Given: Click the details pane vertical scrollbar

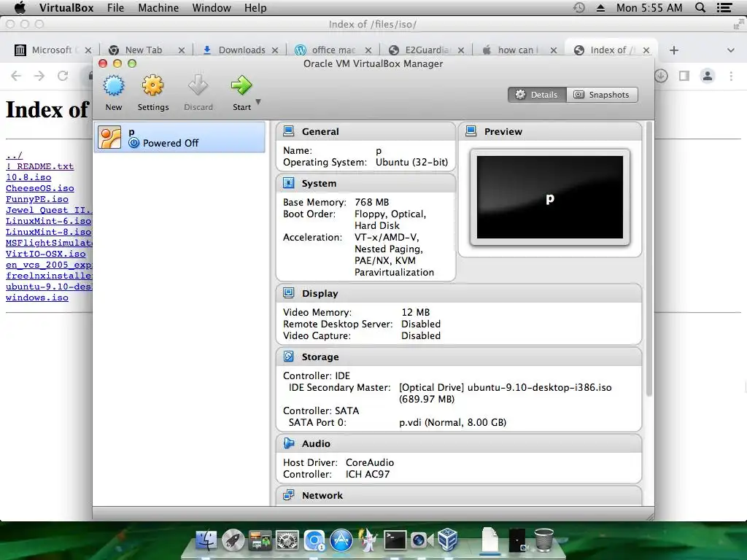Looking at the screenshot, I should click(x=649, y=260).
